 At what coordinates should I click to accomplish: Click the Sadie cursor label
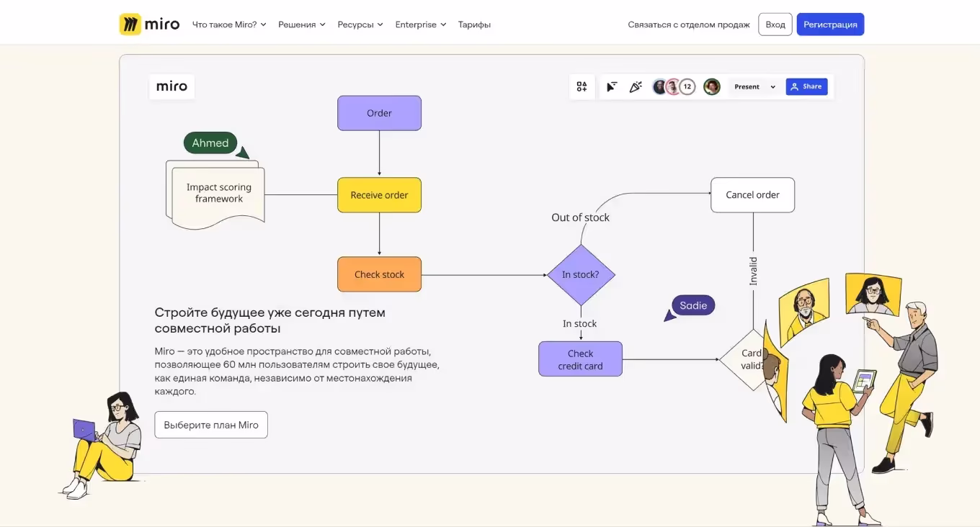click(693, 305)
